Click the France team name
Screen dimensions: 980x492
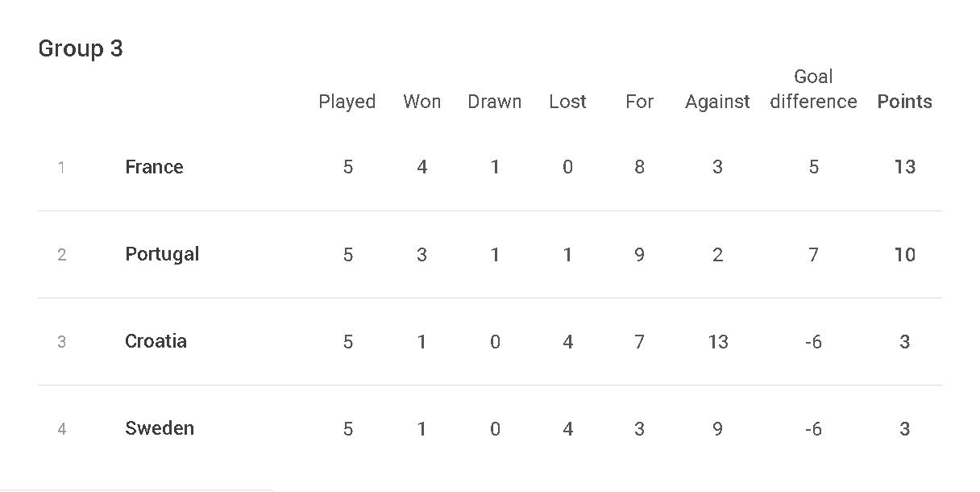(x=154, y=167)
